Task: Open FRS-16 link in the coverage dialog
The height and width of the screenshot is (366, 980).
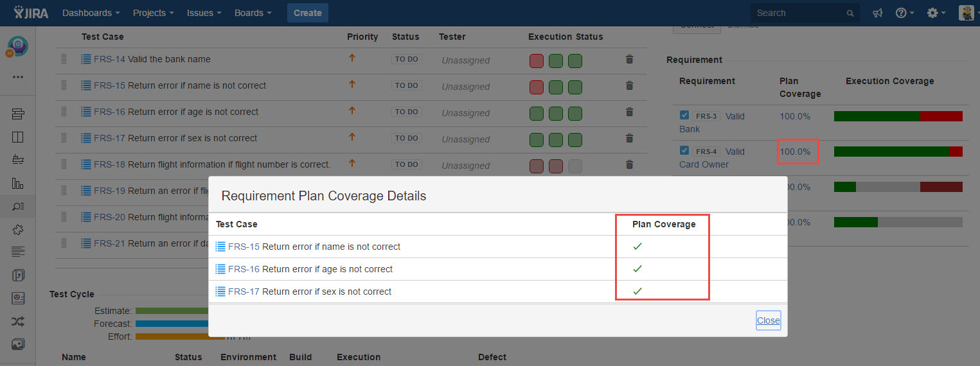Action: pos(244,269)
